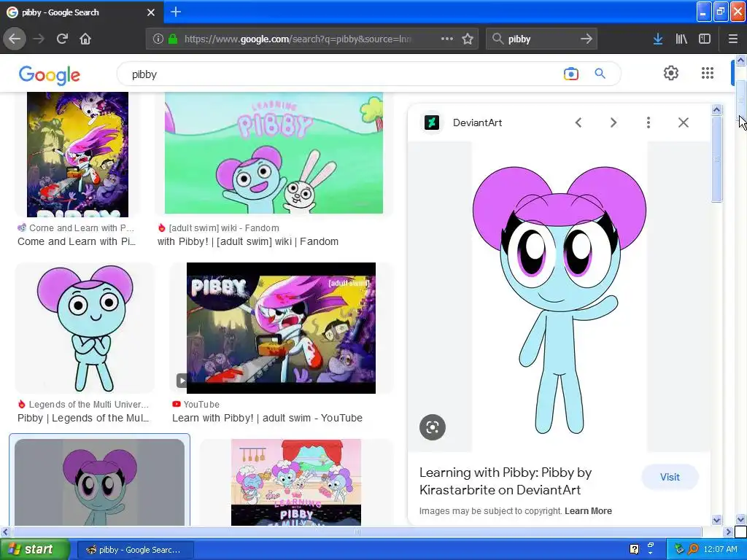Open the Library bookshelf icon
The height and width of the screenshot is (560, 747).
click(681, 39)
